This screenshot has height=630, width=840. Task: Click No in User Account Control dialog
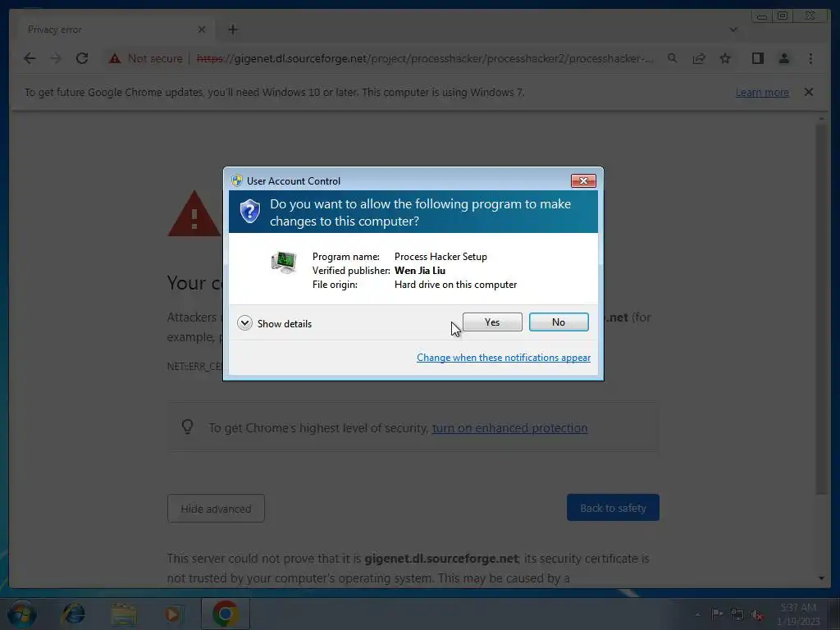point(558,322)
